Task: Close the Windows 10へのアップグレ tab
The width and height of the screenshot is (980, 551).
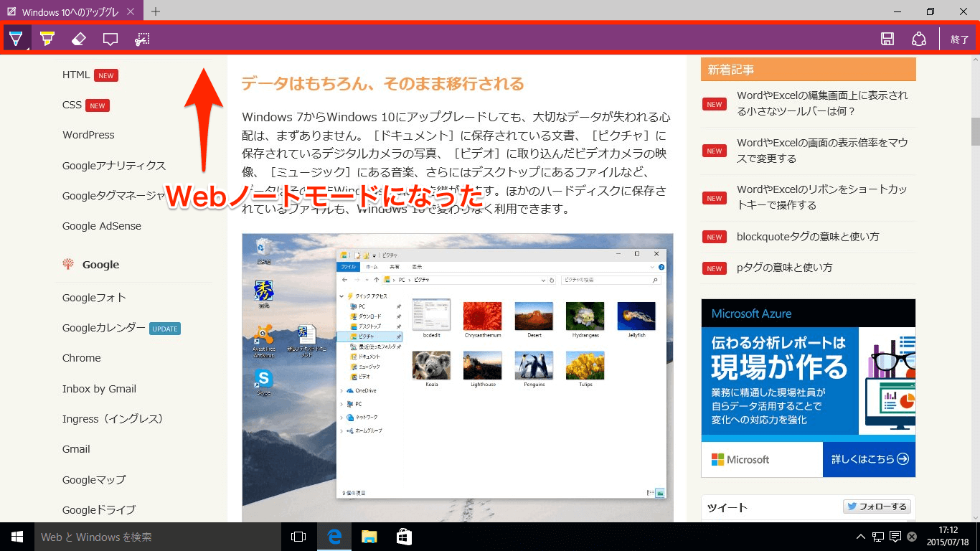Action: (x=130, y=12)
